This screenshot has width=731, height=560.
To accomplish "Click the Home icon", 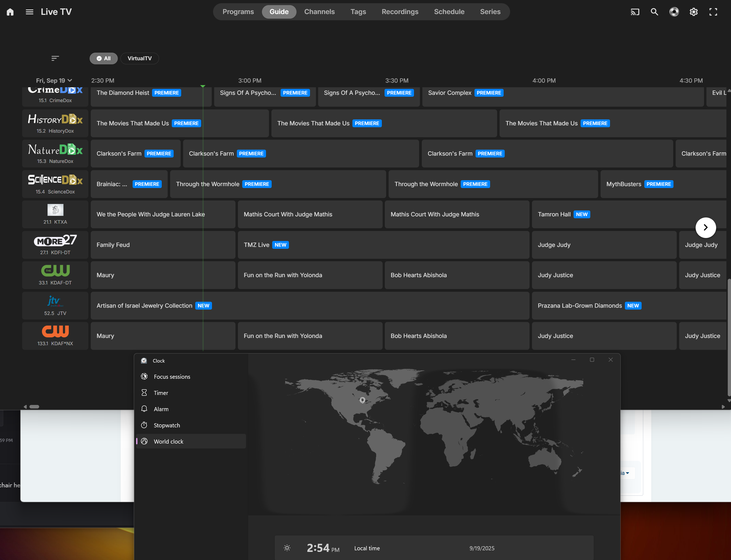I will pos(10,12).
